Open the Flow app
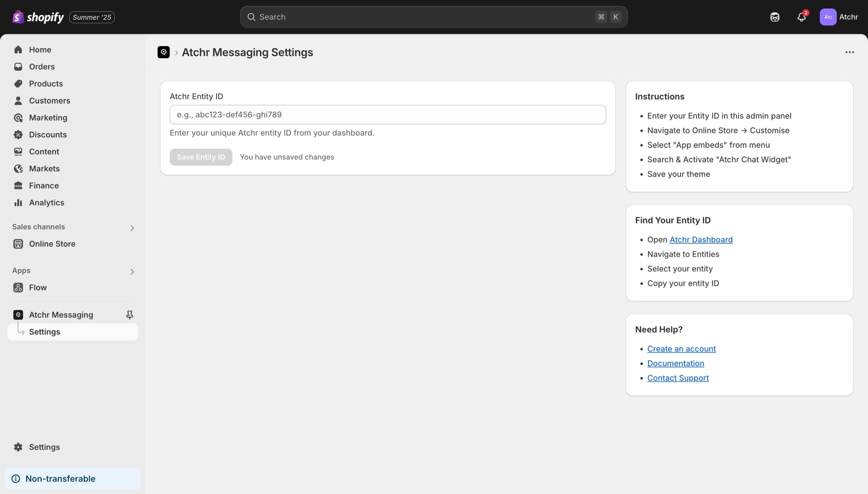868x494 pixels. [38, 287]
